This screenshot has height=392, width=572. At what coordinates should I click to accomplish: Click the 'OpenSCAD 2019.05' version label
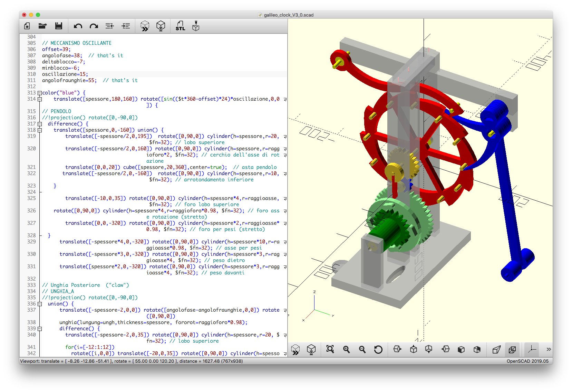coord(527,361)
